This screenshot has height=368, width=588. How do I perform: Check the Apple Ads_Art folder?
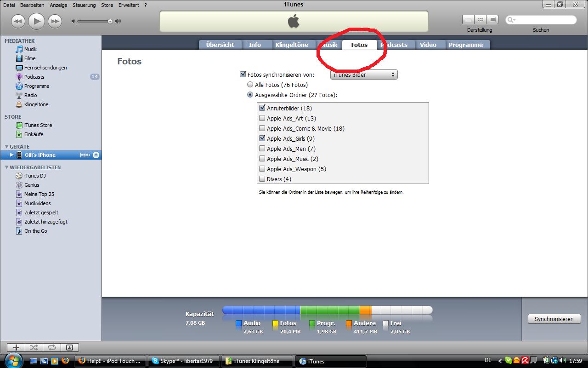click(x=262, y=118)
